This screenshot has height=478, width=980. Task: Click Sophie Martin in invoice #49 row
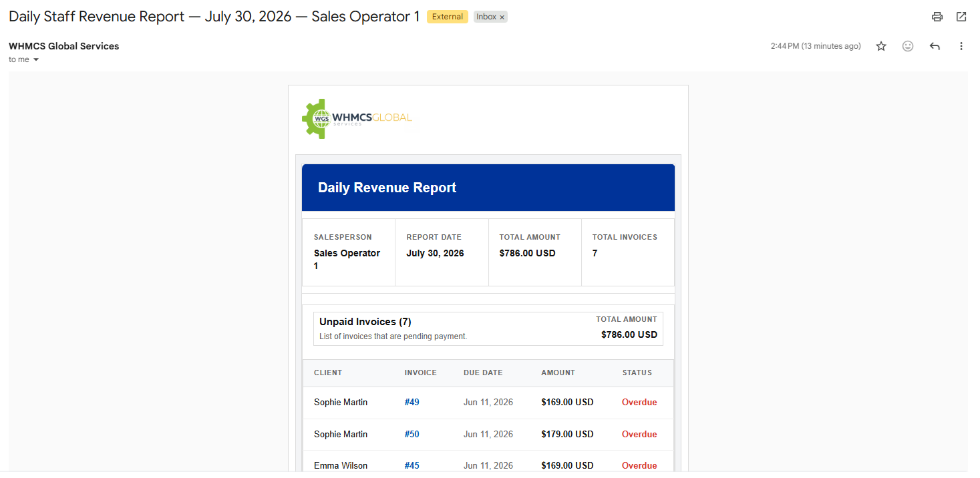(341, 403)
